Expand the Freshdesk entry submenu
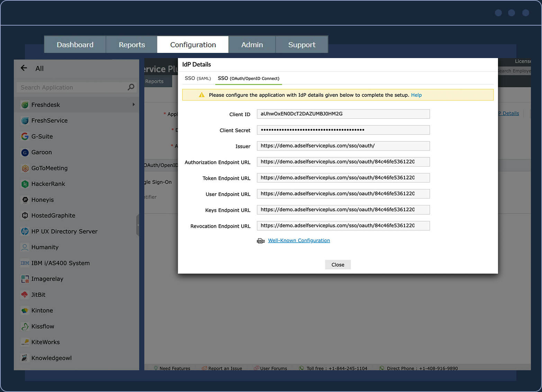Screen dimensions: 542x392 click(134, 104)
